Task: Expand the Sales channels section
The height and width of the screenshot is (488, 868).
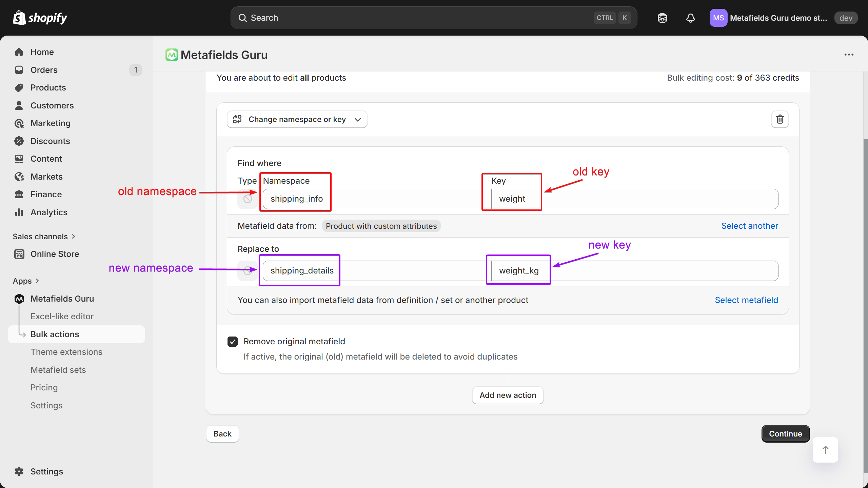Action: (44, 237)
